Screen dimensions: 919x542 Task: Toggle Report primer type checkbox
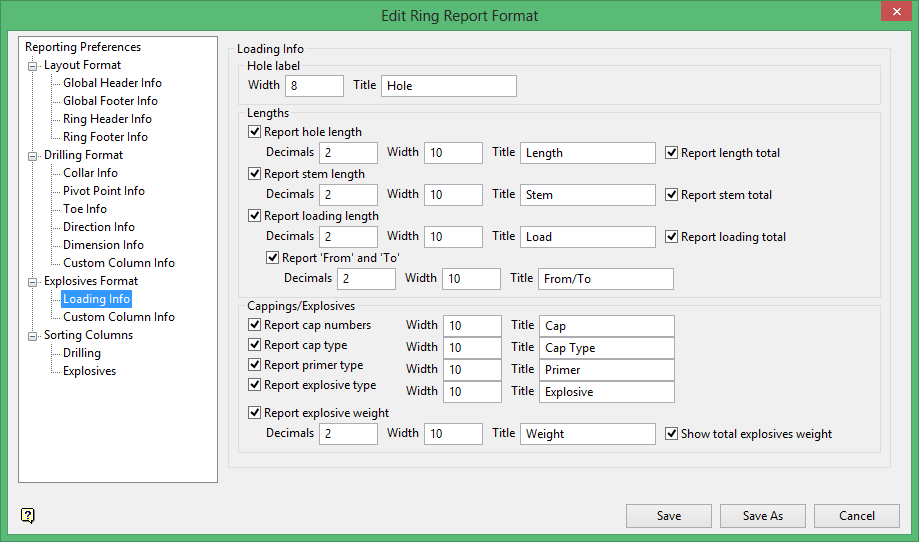pos(254,366)
